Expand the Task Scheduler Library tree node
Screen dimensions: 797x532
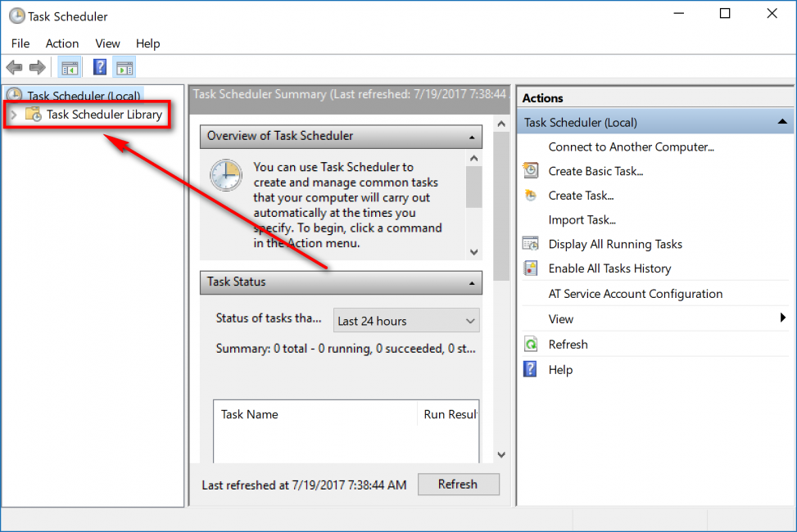pyautogui.click(x=14, y=115)
